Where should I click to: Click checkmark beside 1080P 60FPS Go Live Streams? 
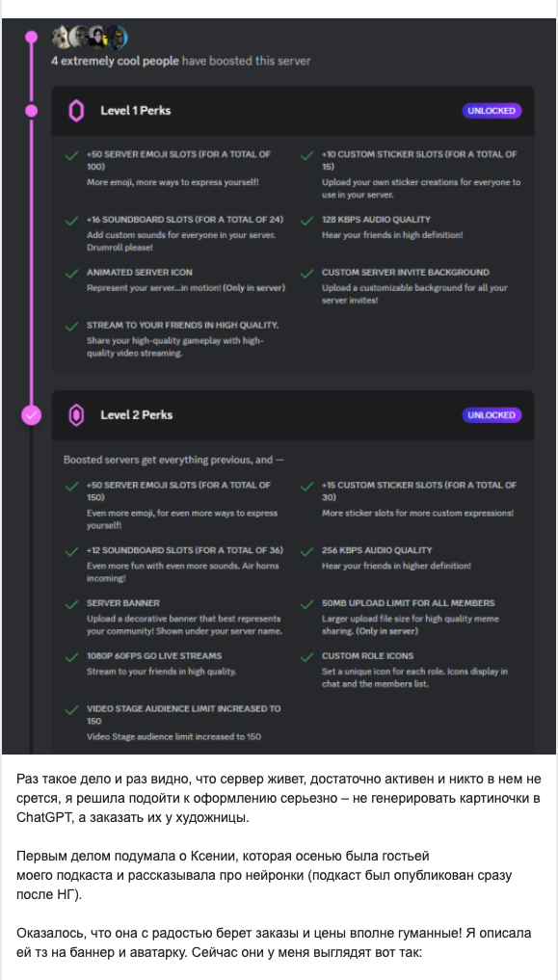click(71, 657)
